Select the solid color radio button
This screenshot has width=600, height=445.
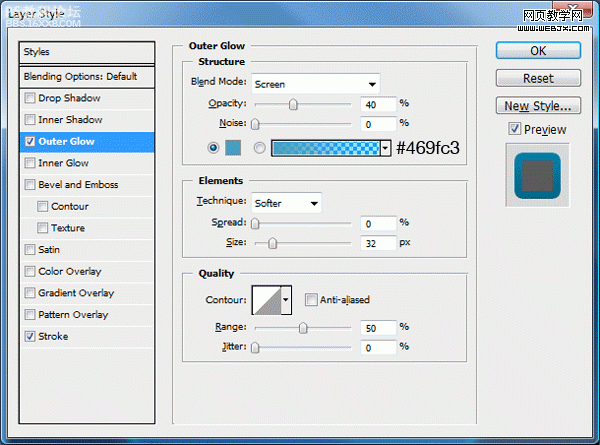213,148
